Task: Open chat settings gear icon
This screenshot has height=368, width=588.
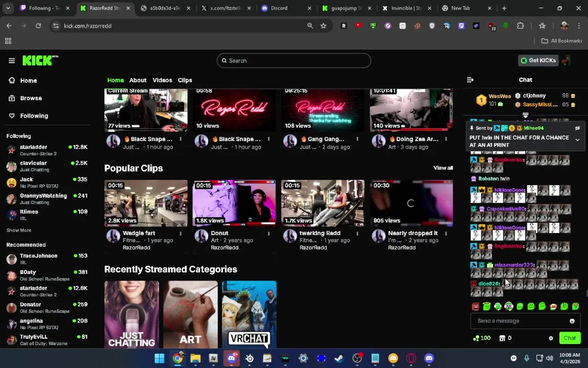Action: [551, 338]
